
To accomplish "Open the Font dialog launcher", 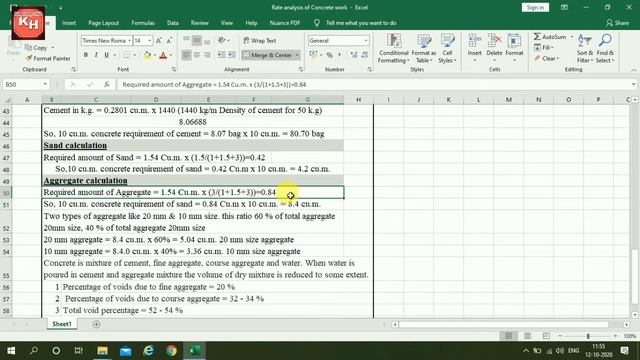I will (x=174, y=70).
